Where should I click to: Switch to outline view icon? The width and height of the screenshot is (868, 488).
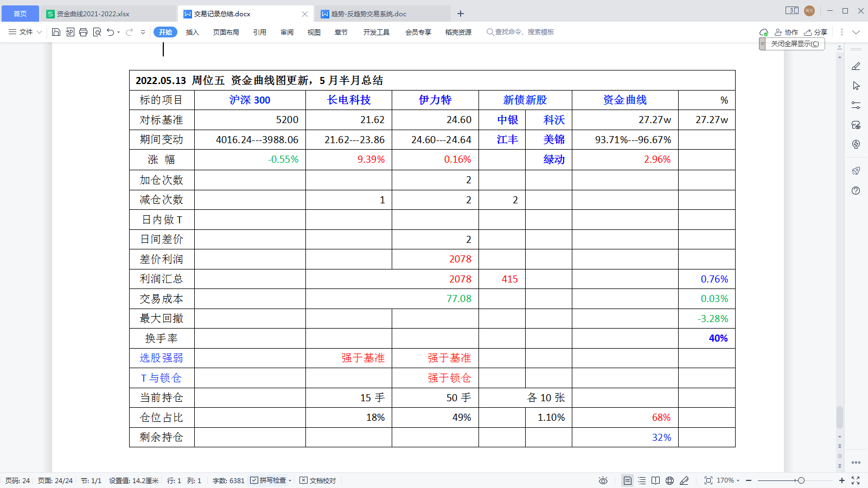(642, 480)
